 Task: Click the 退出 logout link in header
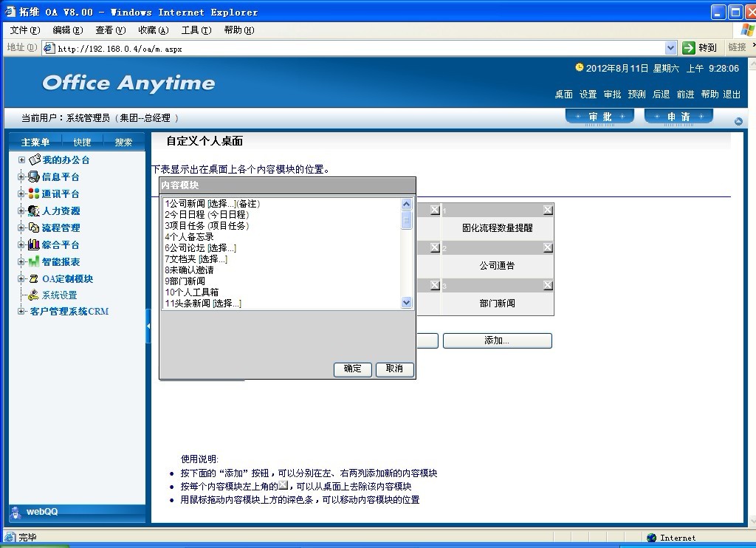(732, 95)
